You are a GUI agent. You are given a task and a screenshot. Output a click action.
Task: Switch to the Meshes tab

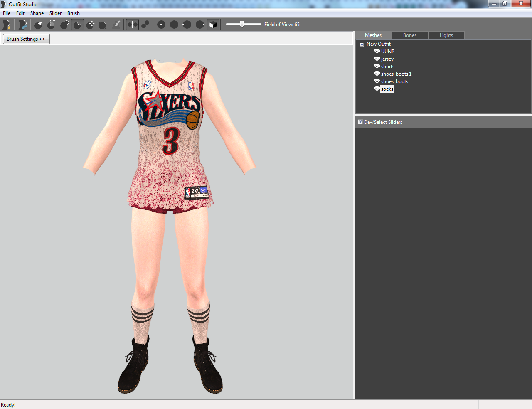(x=373, y=35)
